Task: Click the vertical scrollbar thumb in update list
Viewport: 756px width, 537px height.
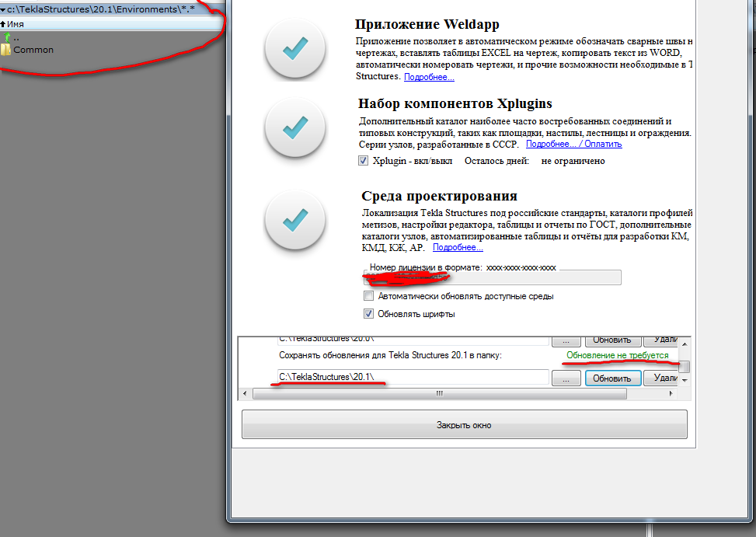Action: 685,367
